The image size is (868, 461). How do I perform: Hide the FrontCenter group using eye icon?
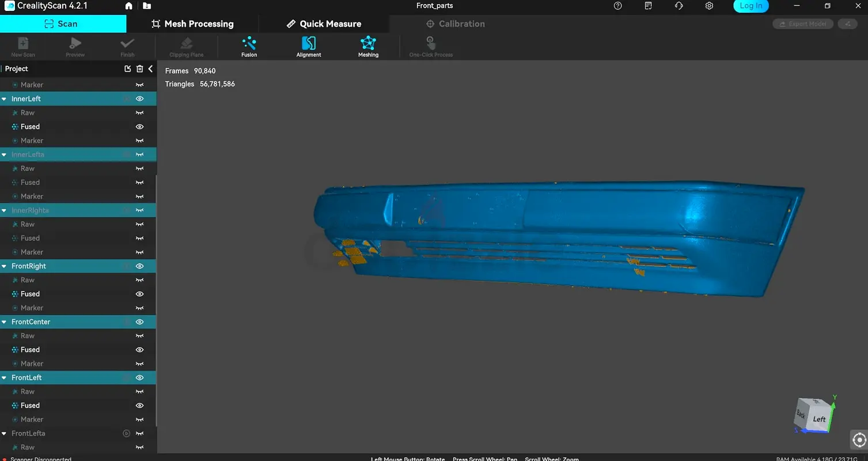point(139,322)
